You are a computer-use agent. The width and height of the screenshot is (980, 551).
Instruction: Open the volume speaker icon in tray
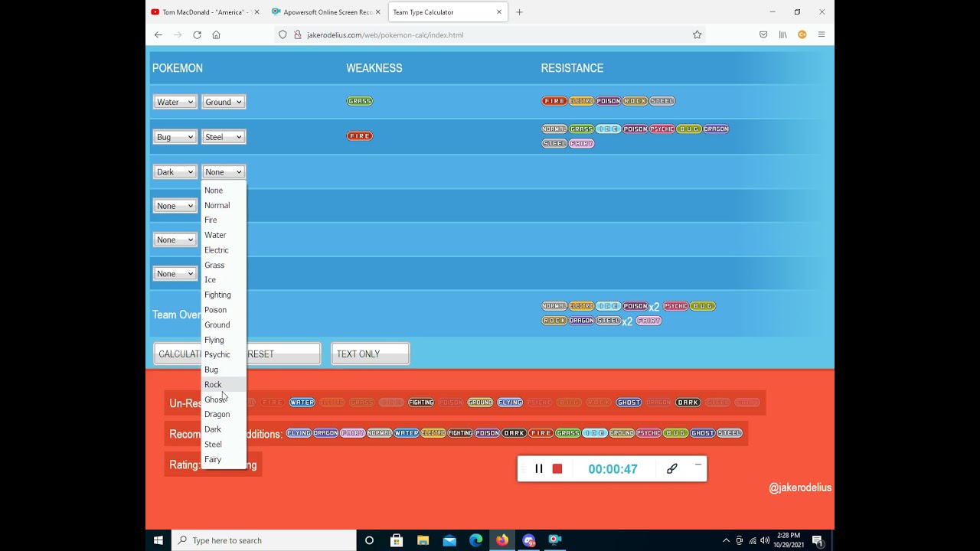pos(764,540)
